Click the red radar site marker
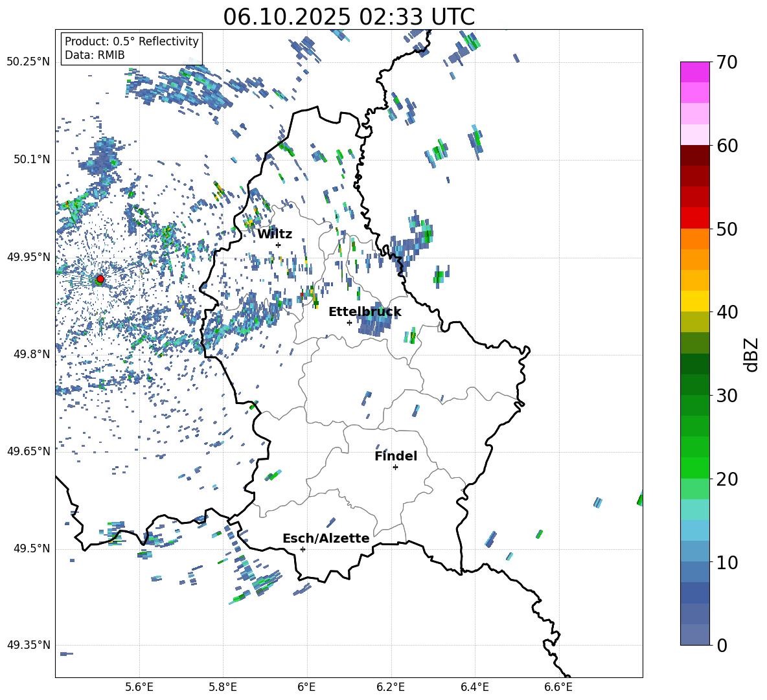This screenshot has width=767, height=700. coord(100,279)
